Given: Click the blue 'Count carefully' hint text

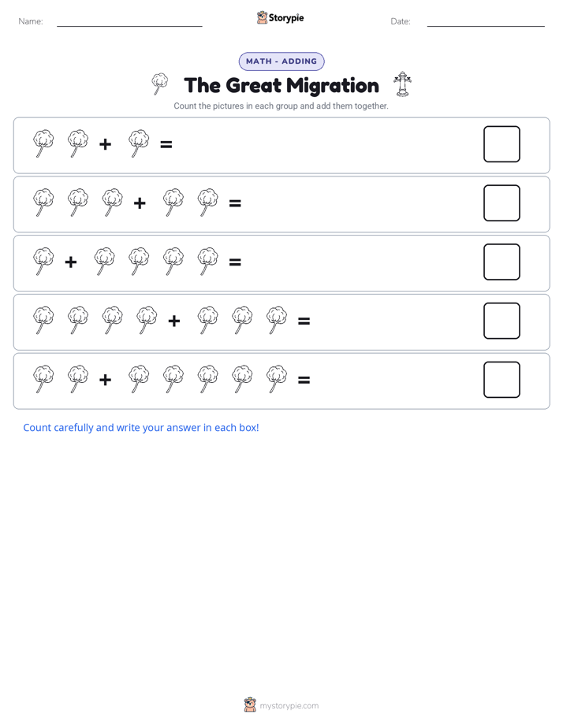Looking at the screenshot, I should 140,428.
